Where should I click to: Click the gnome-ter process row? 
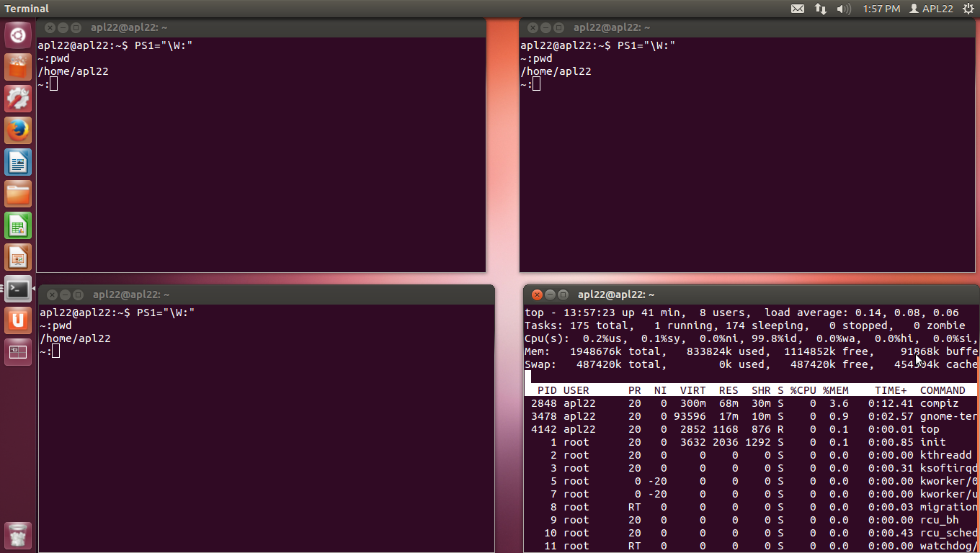751,416
